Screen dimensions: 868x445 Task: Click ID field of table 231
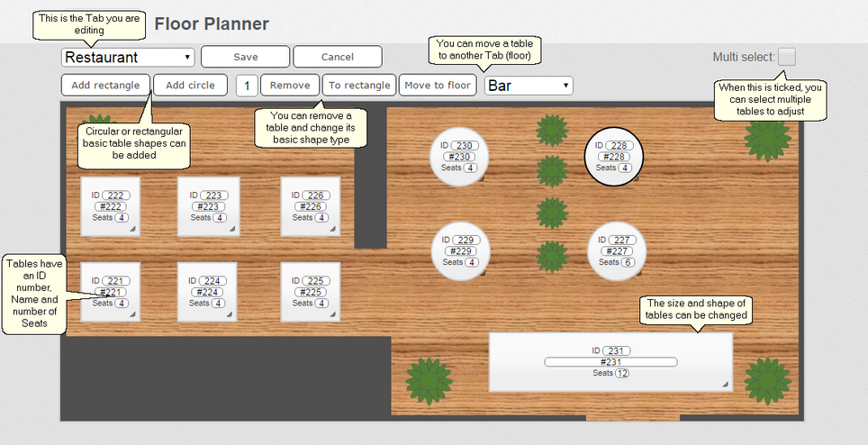click(x=616, y=350)
